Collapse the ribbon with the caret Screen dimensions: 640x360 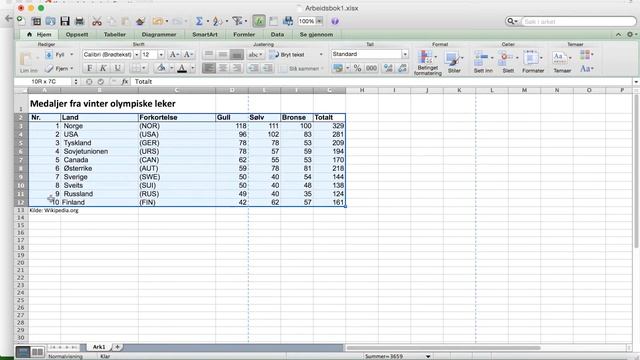coord(618,35)
